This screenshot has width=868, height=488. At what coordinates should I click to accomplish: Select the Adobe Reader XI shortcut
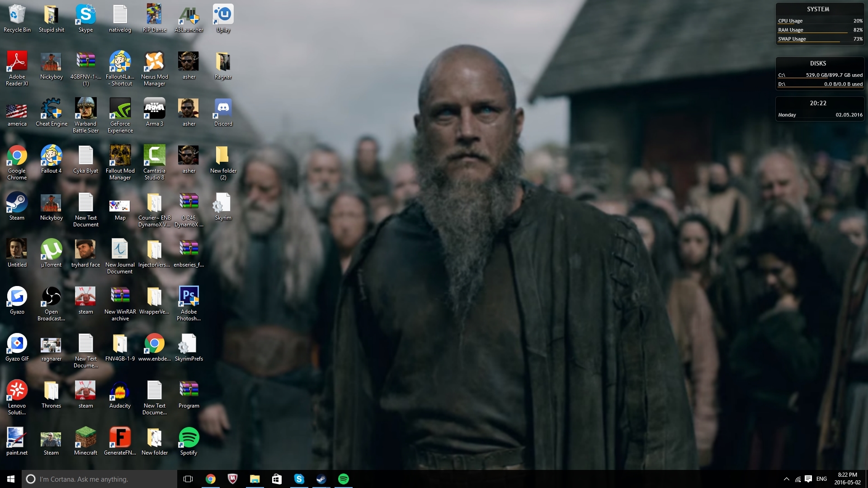tap(17, 69)
